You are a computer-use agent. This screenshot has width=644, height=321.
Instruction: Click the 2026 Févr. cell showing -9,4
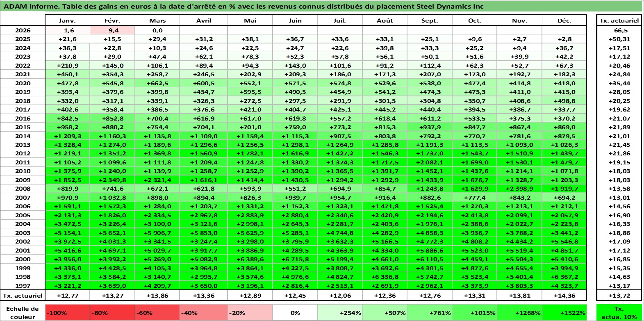[112, 30]
